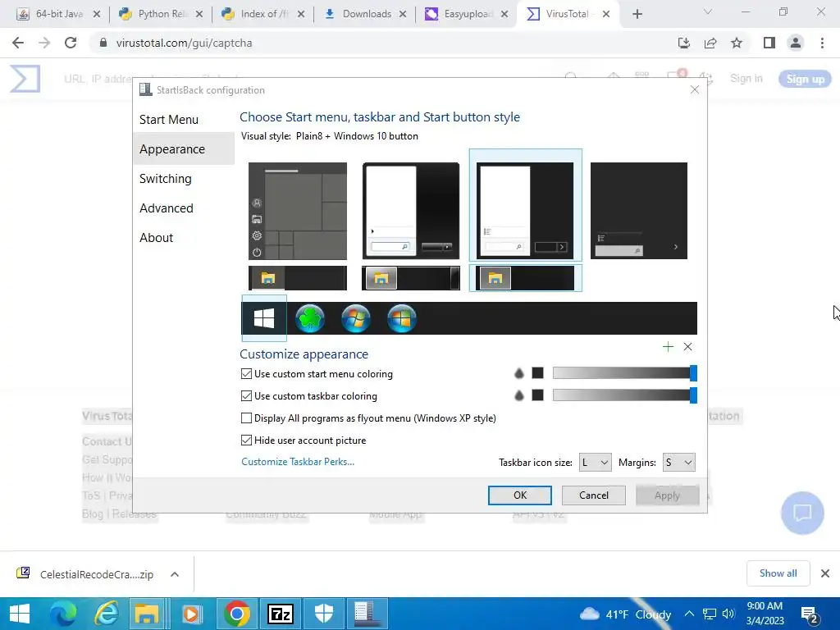Open the Chrome profile avatar icon
The height and width of the screenshot is (630, 840).
(796, 43)
